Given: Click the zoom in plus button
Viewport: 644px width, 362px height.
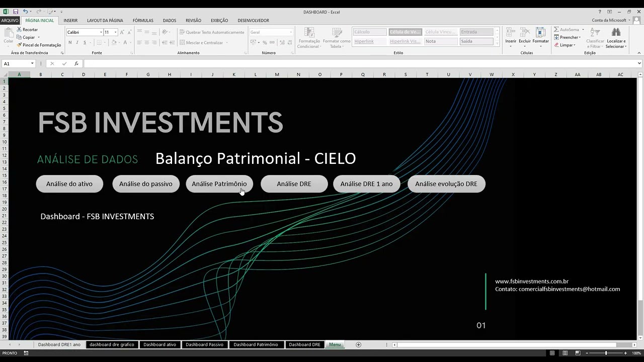Looking at the screenshot, I should 625,353.
